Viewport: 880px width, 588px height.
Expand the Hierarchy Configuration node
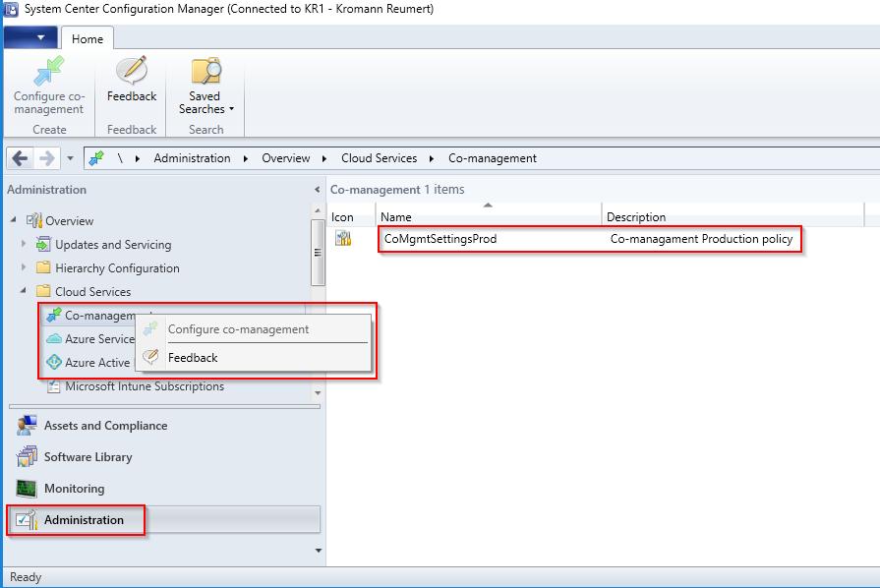[23, 267]
